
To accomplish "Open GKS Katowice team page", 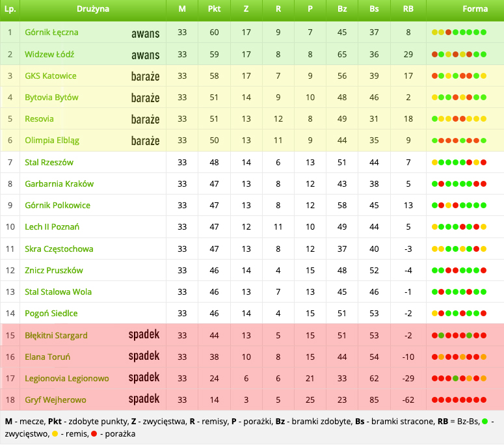I will pyautogui.click(x=50, y=76).
